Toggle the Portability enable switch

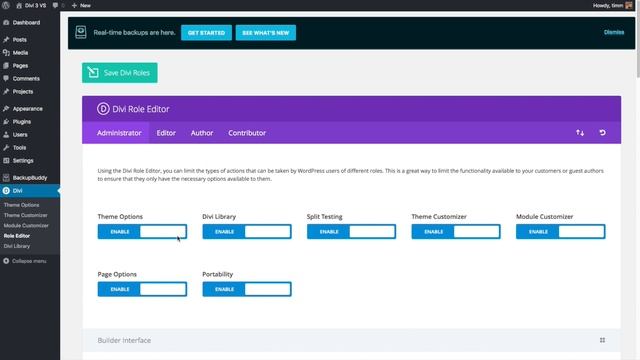[247, 289]
